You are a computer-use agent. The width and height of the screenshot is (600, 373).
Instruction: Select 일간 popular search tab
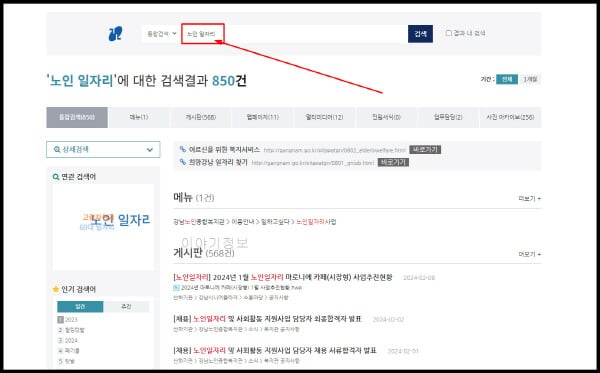pos(80,307)
